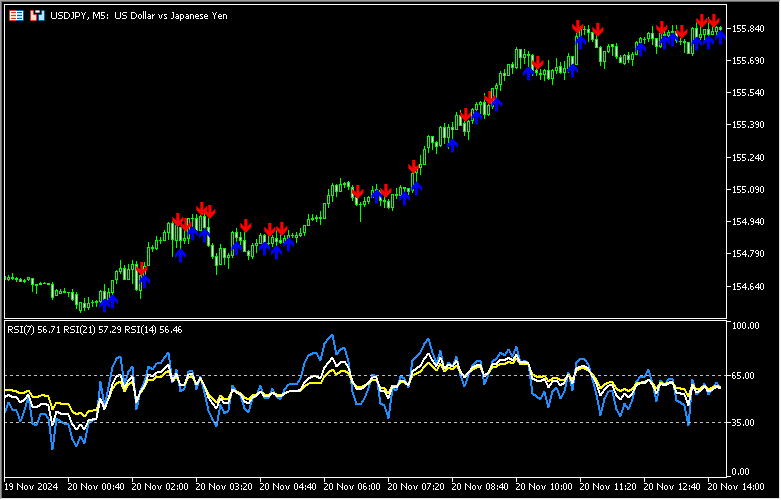Select the 65.00 RSI level label
Image resolution: width=781 pixels, height=500 pixels.
tap(743, 376)
